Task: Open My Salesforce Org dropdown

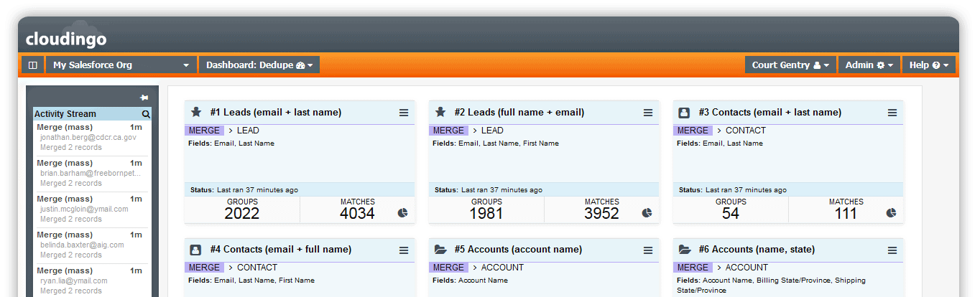Action: click(x=121, y=65)
